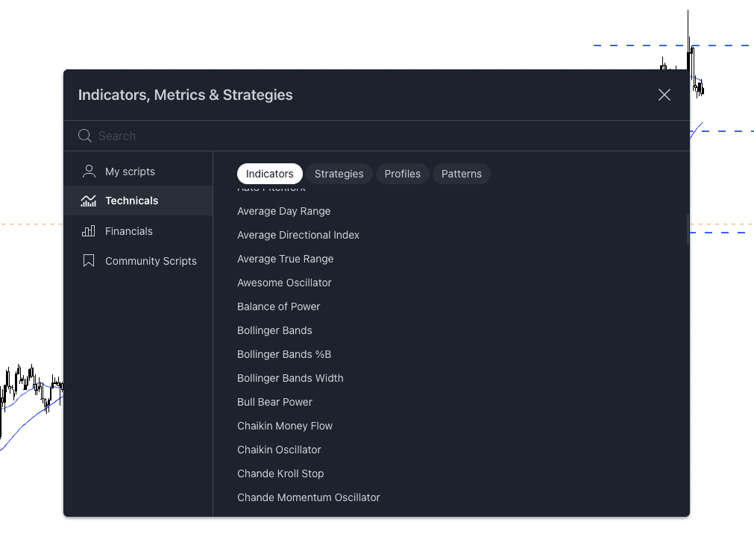Click the My scripts person icon
The image size is (754, 560).
tap(89, 172)
